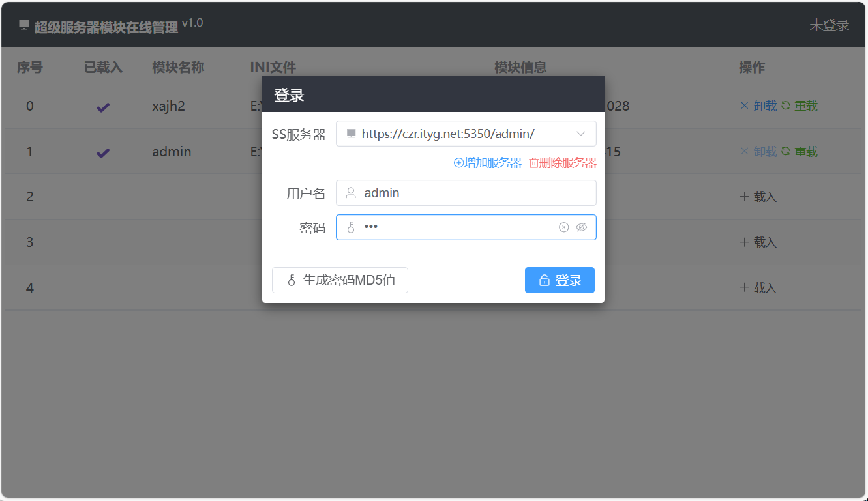
Task: Click the user icon in username field
Action: (x=351, y=193)
